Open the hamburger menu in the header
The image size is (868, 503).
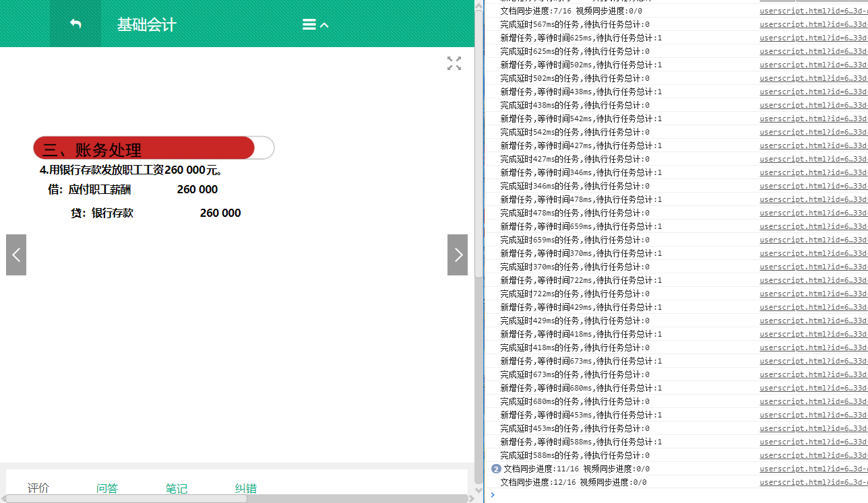click(309, 24)
